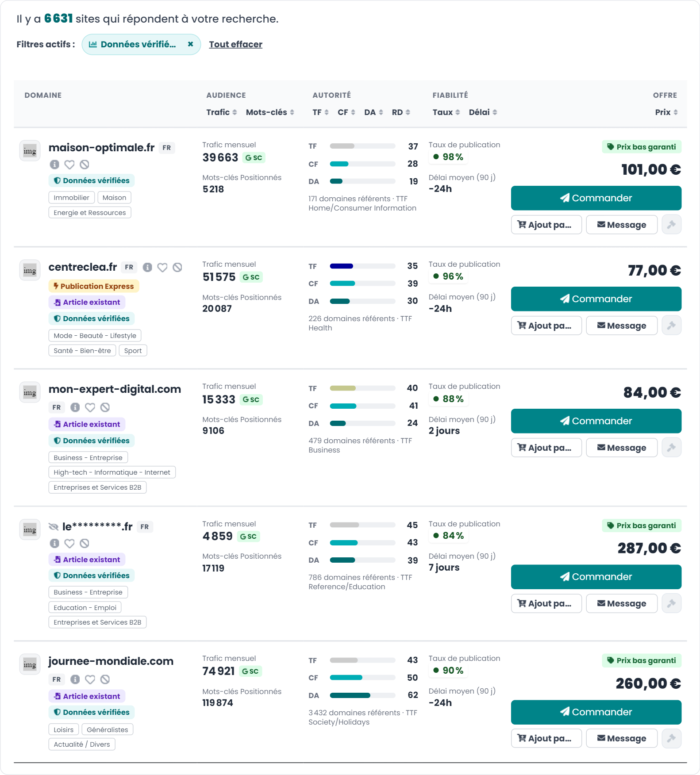Add mon-expert-digital.com to cart

point(546,448)
